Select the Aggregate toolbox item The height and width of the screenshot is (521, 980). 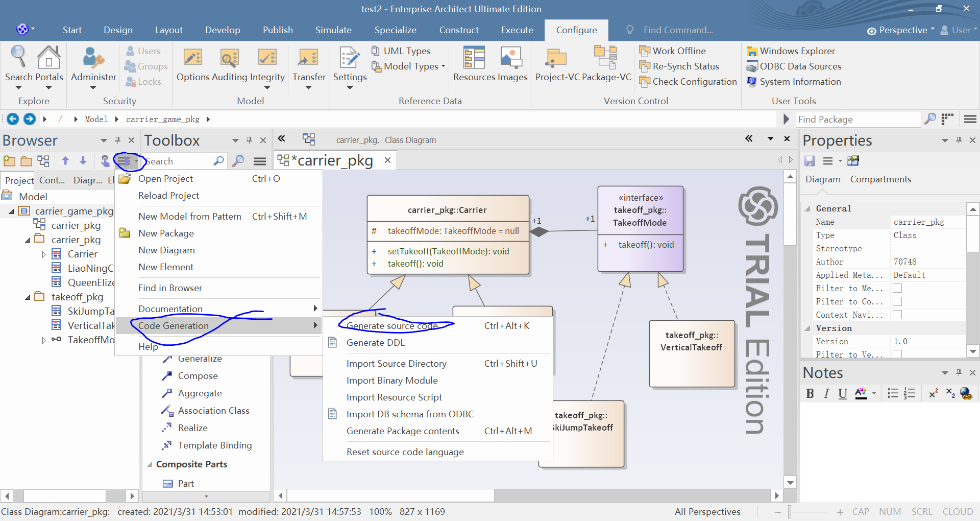(192, 393)
